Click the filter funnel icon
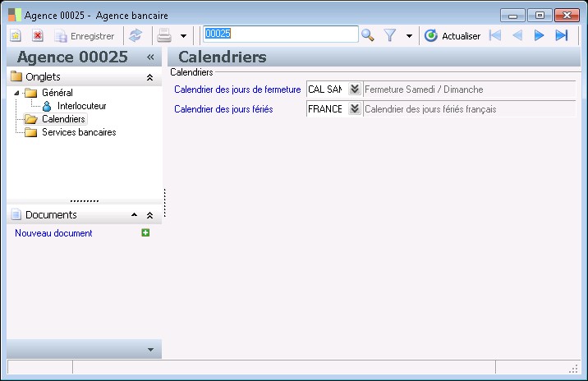588x381 pixels. pos(390,35)
